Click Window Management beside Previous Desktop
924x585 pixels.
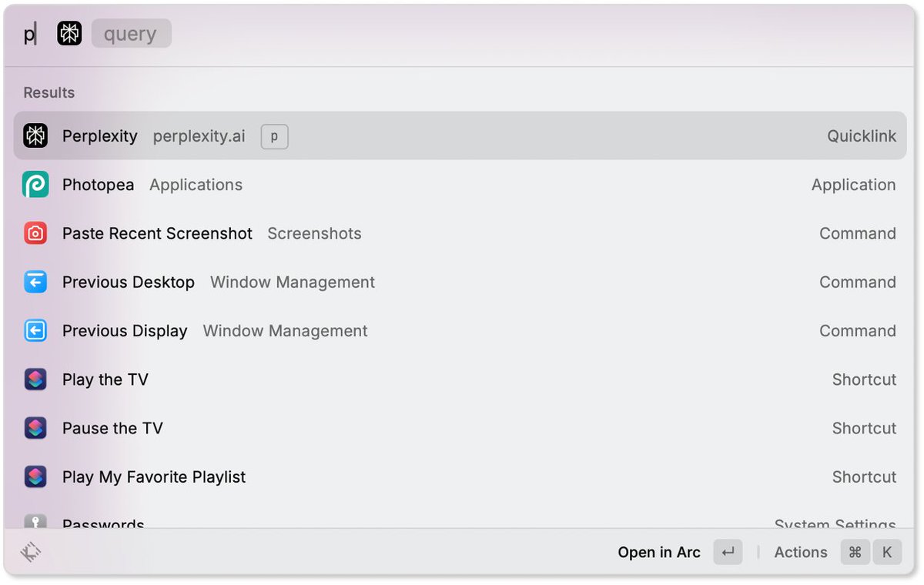293,282
